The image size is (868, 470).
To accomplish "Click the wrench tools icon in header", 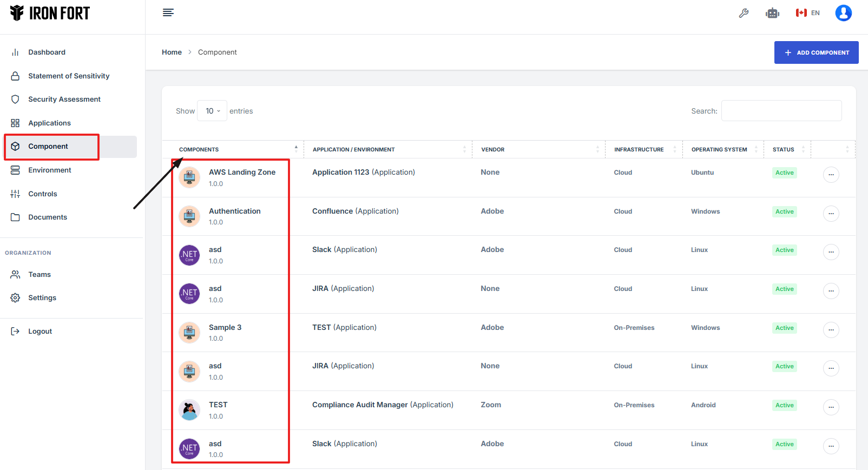I will click(744, 13).
